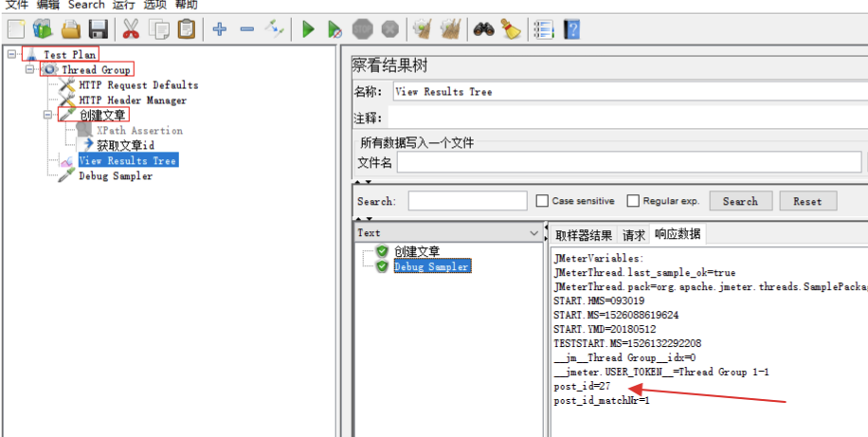Click the Clear results broom-gear icon

click(x=424, y=28)
